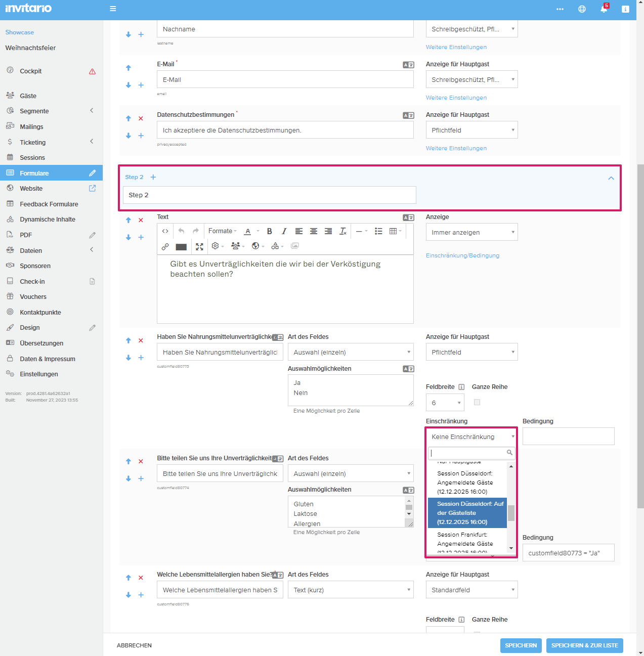Click the italic formatting icon

pos(284,231)
